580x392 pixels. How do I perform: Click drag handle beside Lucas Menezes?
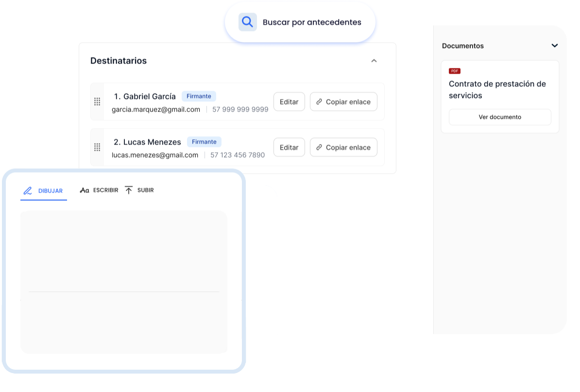tap(97, 147)
